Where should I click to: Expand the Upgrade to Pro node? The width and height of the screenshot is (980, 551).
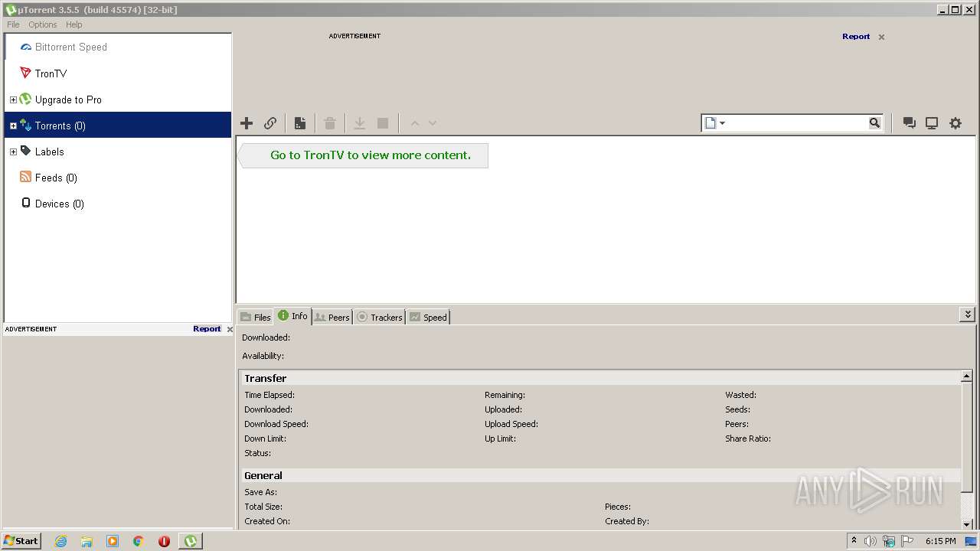click(13, 99)
